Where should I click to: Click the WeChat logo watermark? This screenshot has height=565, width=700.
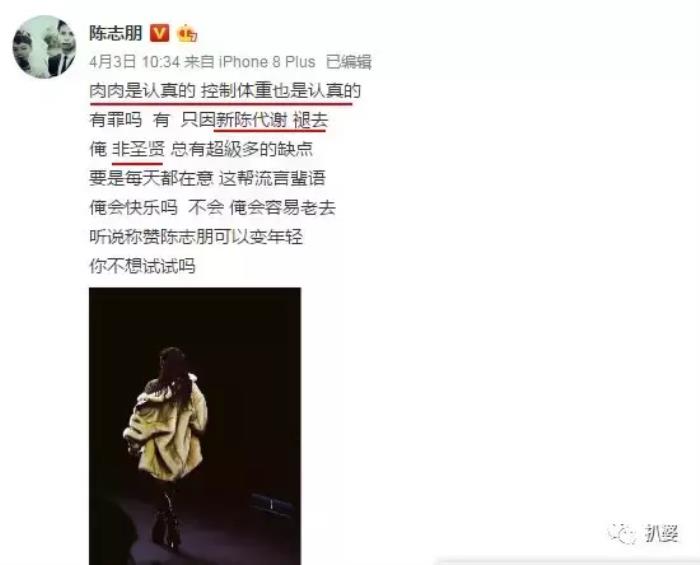(x=622, y=533)
